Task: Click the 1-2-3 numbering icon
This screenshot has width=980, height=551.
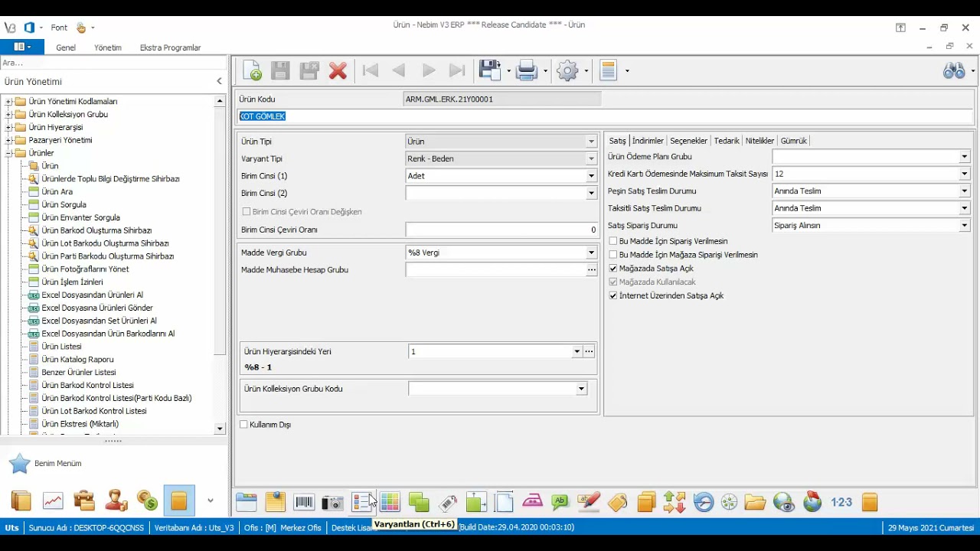Action: click(841, 502)
